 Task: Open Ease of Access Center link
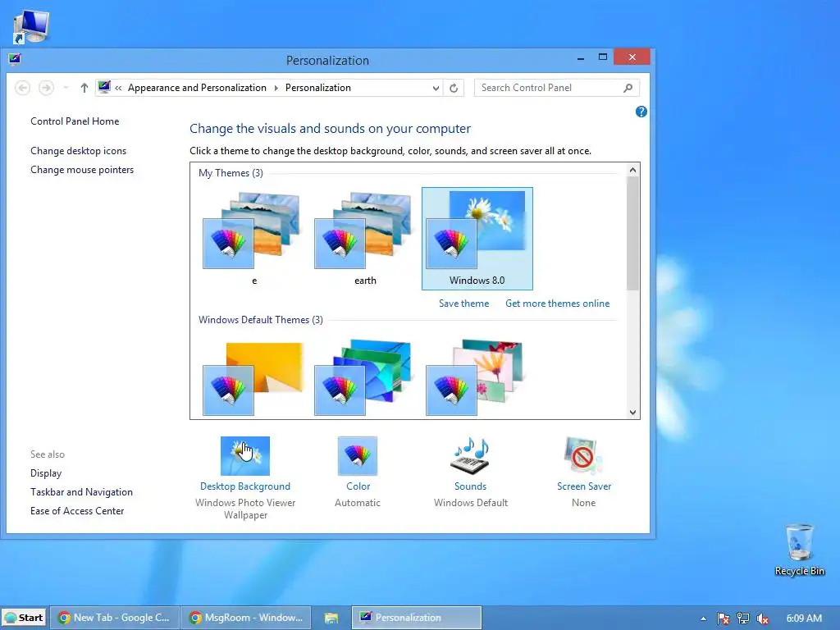click(76, 510)
